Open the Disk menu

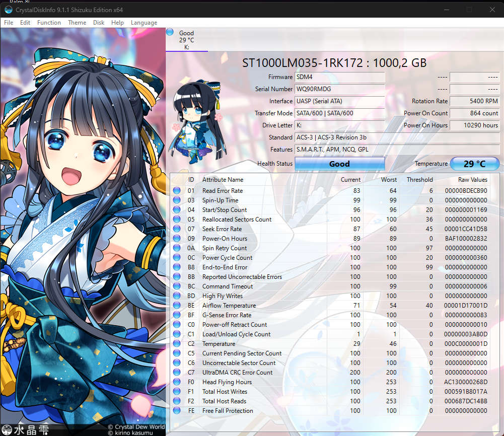point(98,23)
